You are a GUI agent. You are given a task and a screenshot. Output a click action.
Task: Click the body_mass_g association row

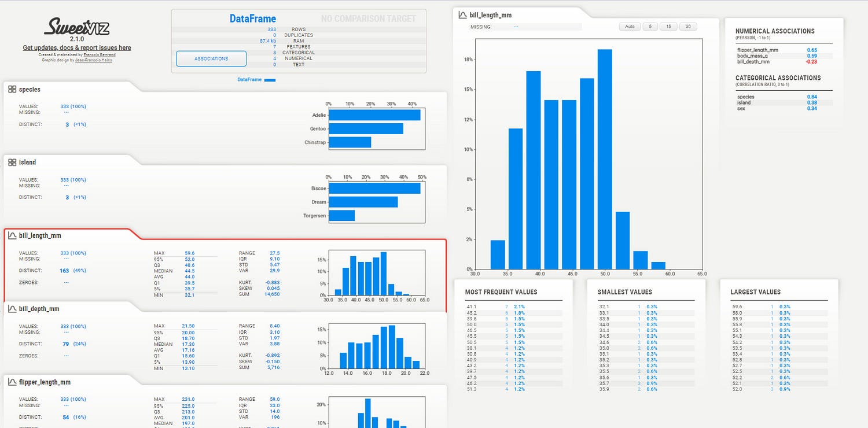click(784, 56)
